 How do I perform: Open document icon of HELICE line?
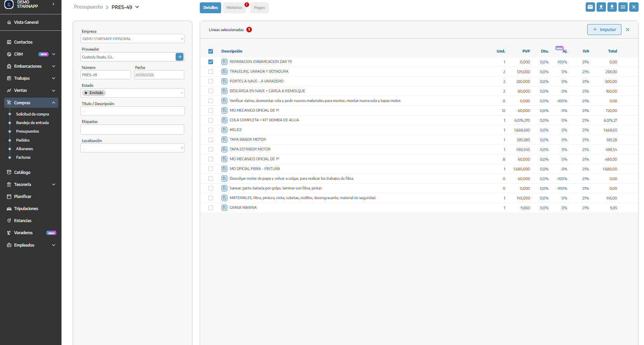tap(224, 130)
